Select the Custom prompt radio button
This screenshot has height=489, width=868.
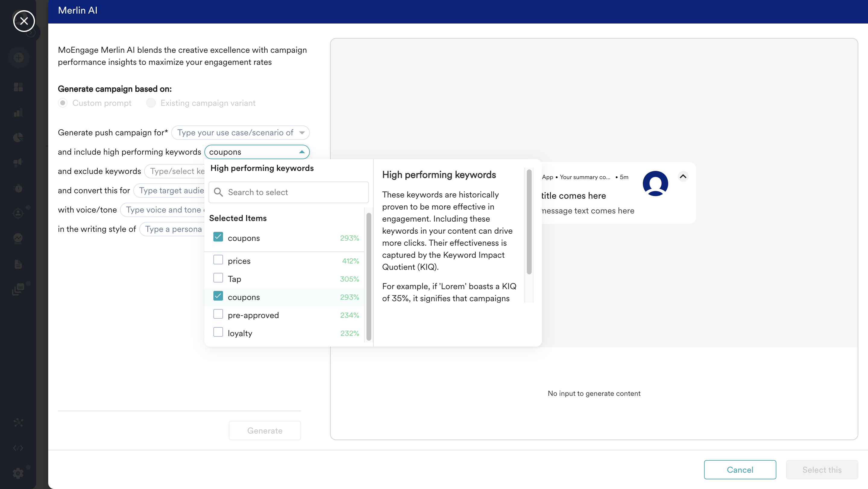[x=63, y=103]
